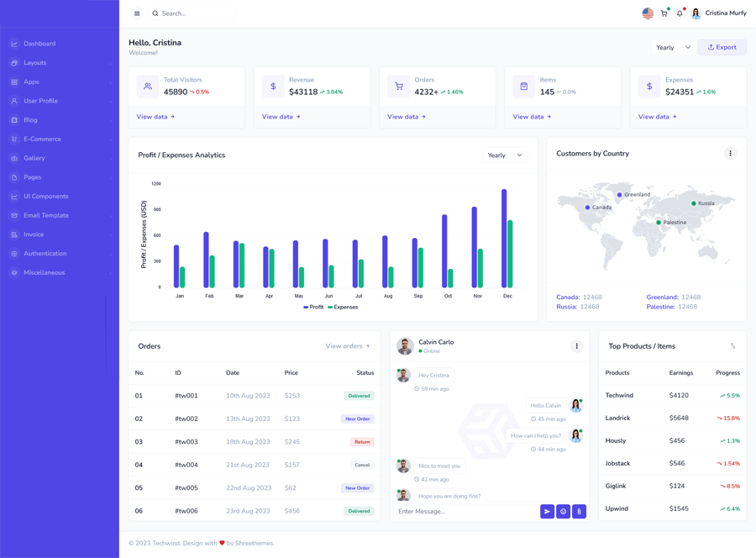Open three-dot menu in Customers by Country
756x558 pixels.
coord(730,154)
